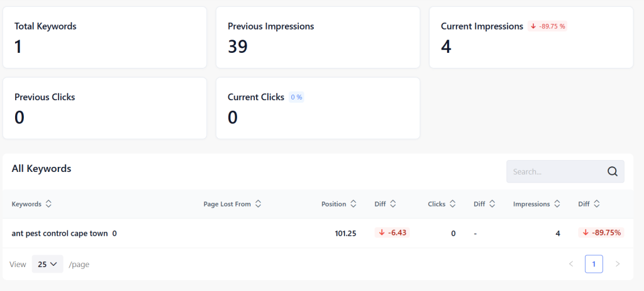
Task: Sort by Keywords column sort icon
Action: tap(48, 204)
